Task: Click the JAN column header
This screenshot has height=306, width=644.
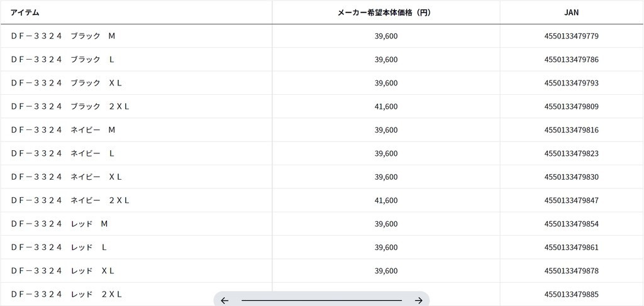Action: 571,13
